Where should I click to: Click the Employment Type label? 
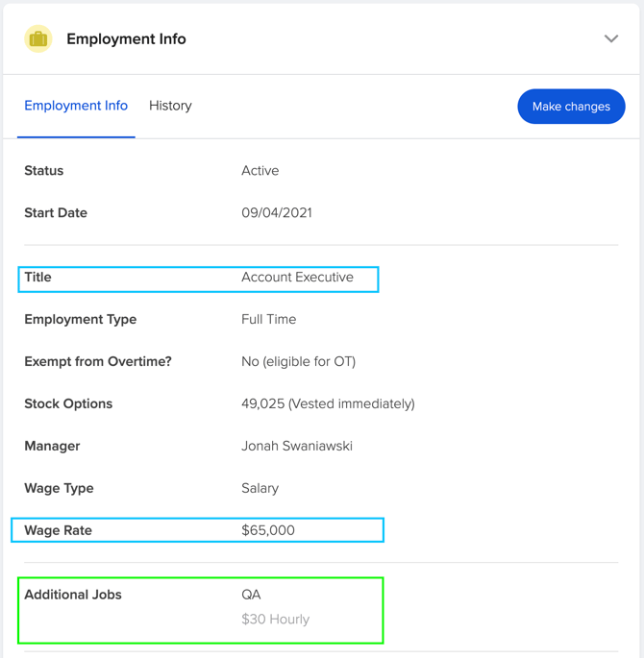(x=80, y=319)
